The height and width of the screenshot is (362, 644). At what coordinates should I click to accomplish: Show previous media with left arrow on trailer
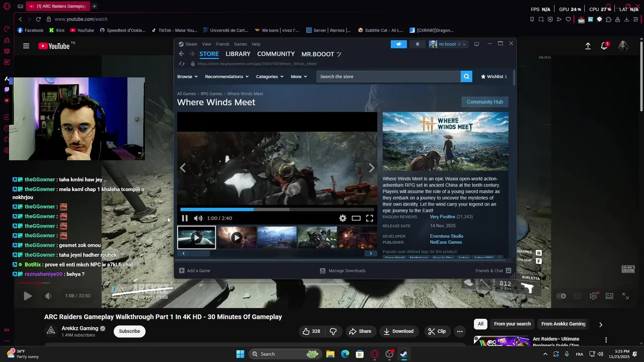tap(183, 168)
